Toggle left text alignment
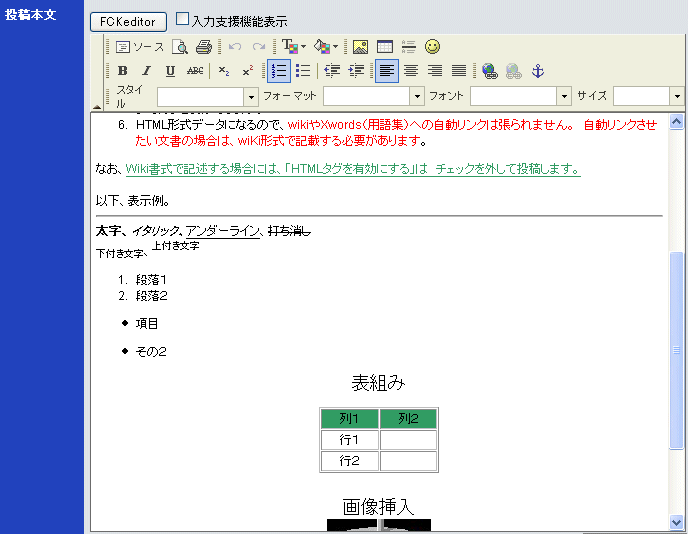688x534 pixels. (x=386, y=71)
